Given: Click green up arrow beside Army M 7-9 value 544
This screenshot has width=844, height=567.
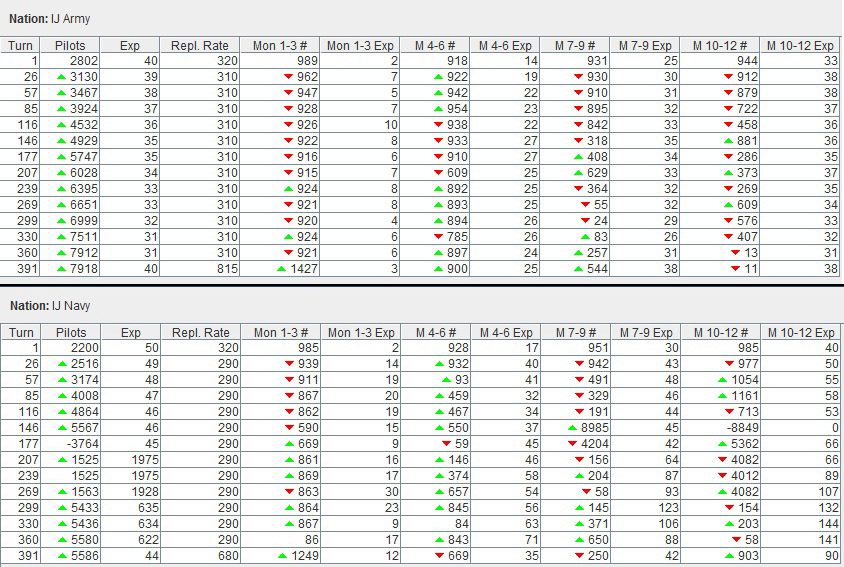Looking at the screenshot, I should (579, 269).
